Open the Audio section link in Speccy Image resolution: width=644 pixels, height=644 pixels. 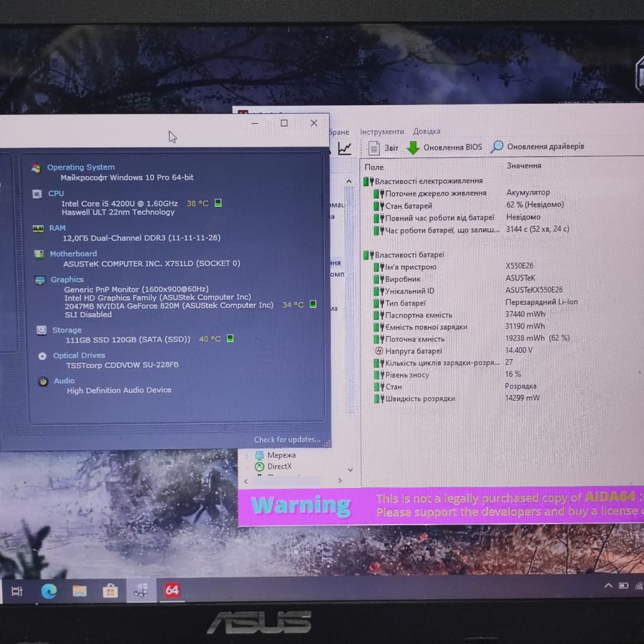[x=64, y=381]
